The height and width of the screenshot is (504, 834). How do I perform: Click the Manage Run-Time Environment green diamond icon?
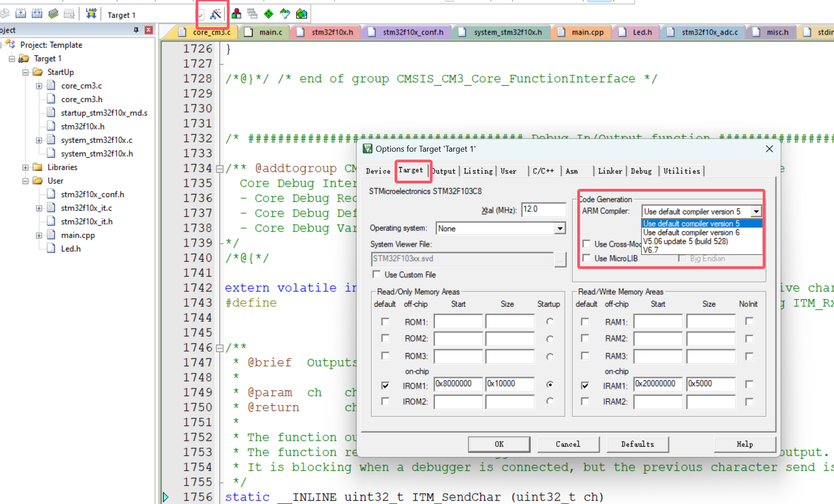(x=268, y=14)
